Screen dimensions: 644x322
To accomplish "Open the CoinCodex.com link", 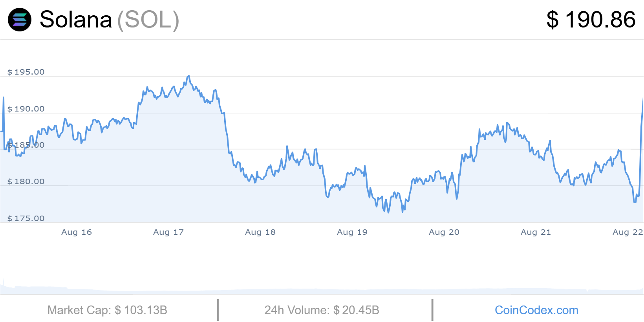I will click(536, 310).
